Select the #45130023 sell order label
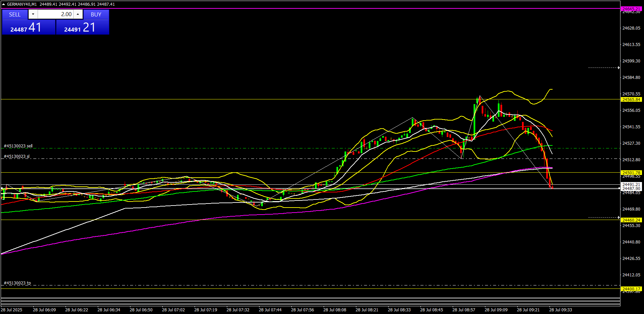644x314 pixels. tap(18, 146)
